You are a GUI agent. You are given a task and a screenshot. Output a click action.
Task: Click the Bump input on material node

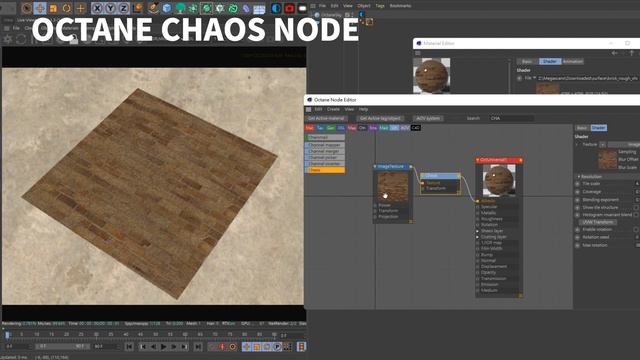pos(478,255)
